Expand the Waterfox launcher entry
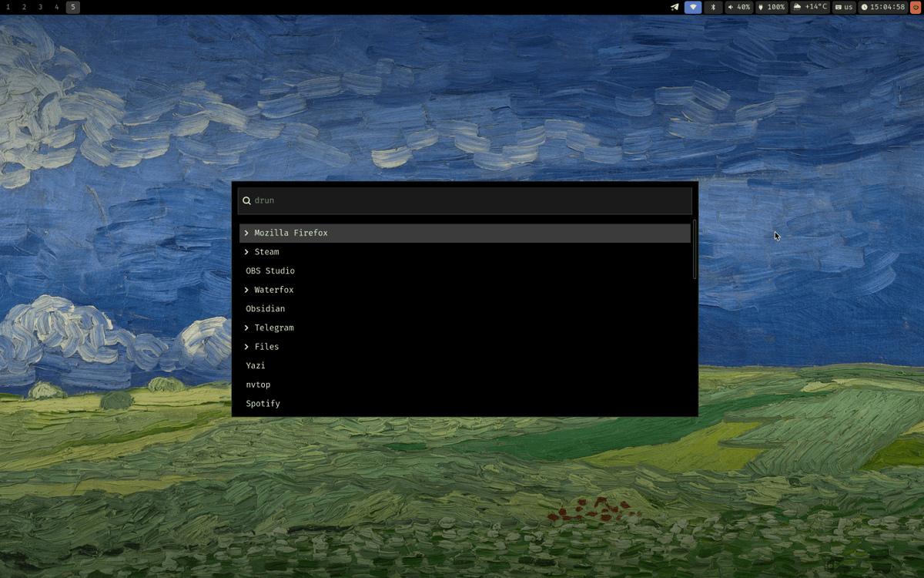 (246, 289)
